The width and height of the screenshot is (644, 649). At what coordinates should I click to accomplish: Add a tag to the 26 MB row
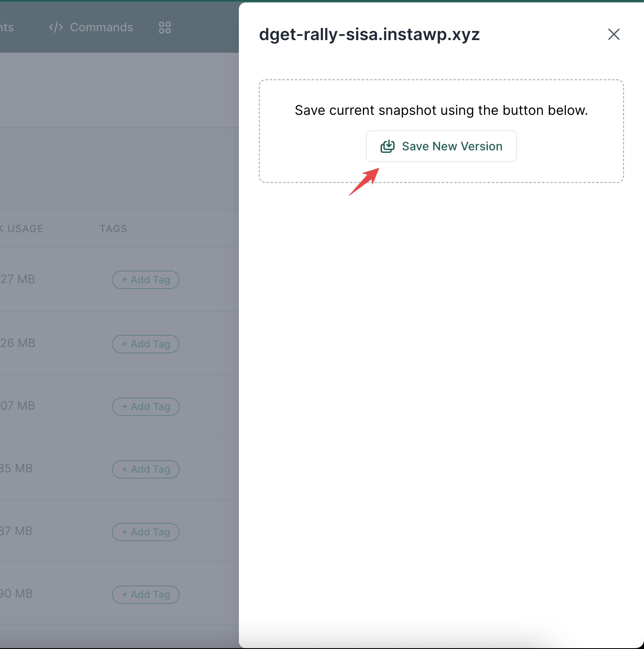146,344
